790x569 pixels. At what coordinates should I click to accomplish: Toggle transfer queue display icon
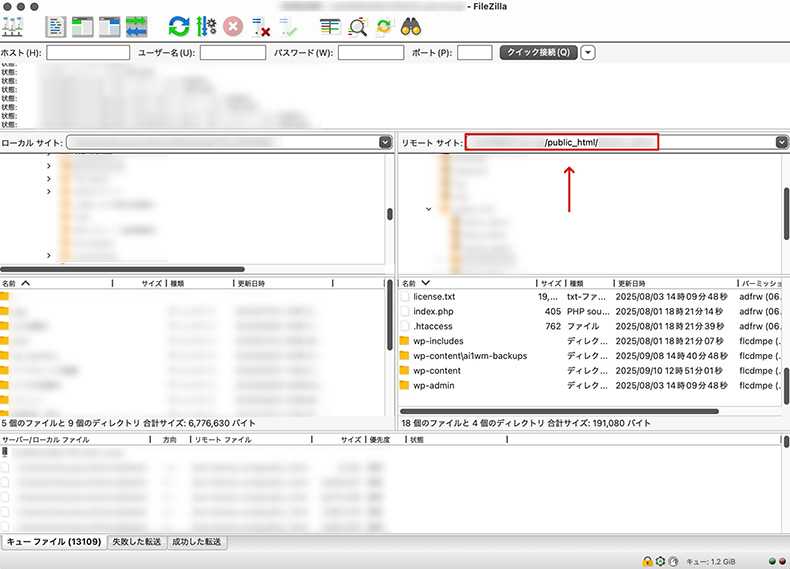pos(137,26)
